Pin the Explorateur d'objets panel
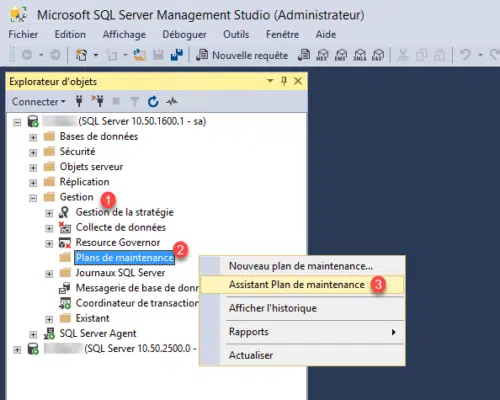500x400 pixels. pos(284,81)
